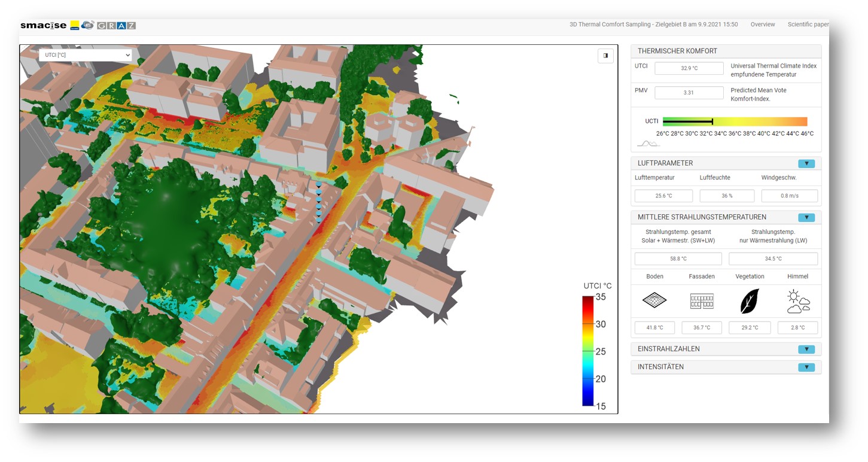This screenshot has width=868, height=462.
Task: Click the Lufttemperatur label
Action: [x=654, y=178]
